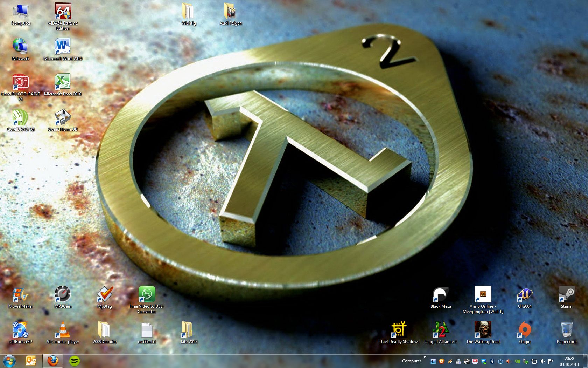Select the mukke.txt file

click(147, 333)
